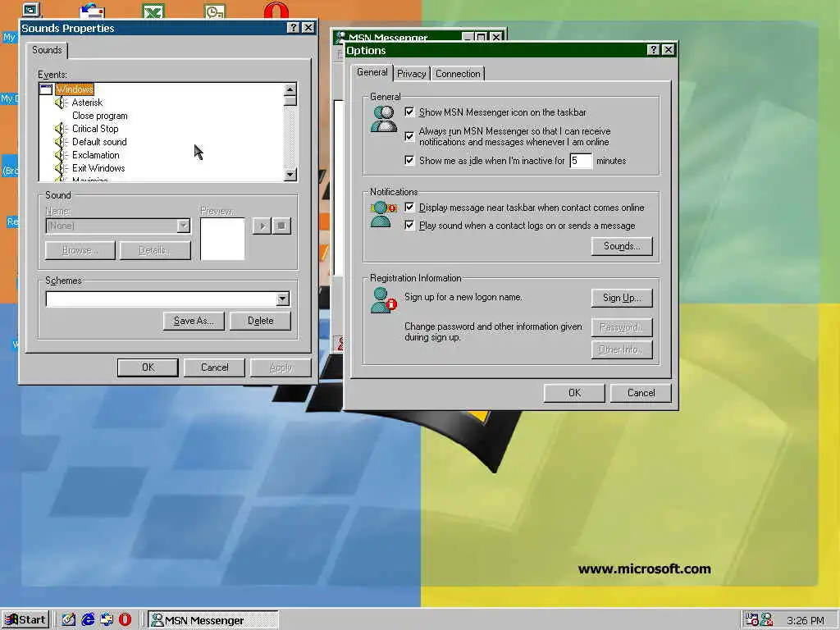The width and height of the screenshot is (840, 630).
Task: Click the Events list scroll-down arrow
Action: click(290, 174)
